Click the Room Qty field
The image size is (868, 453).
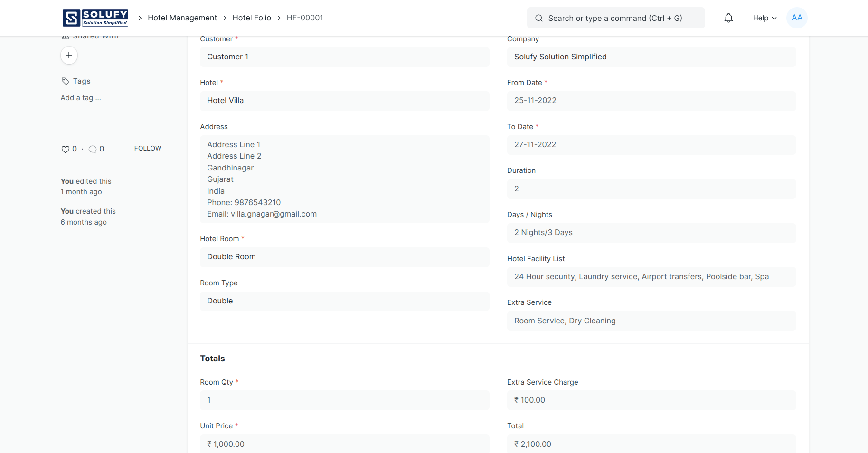tap(344, 400)
